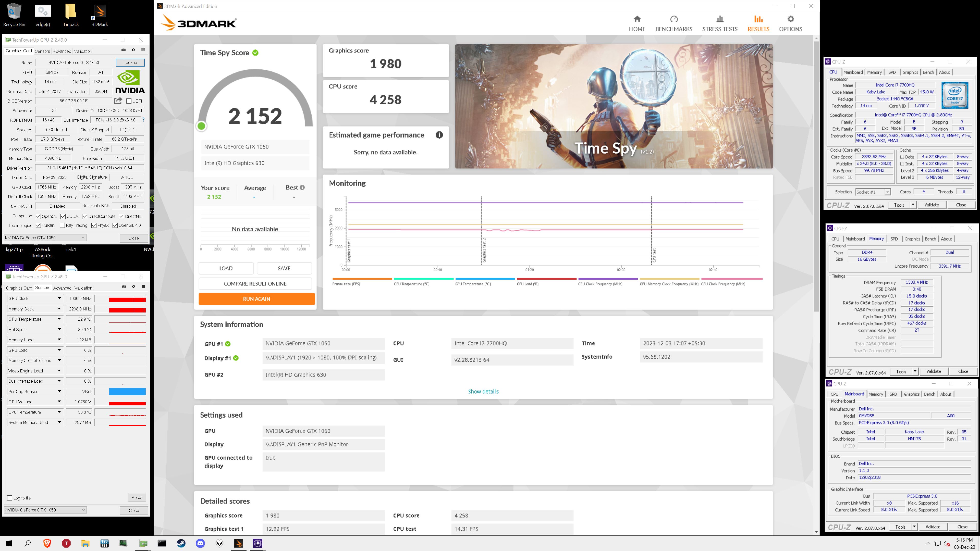
Task: Open the Tools dropdown arrow in CPU-Z Mainboard window
Action: tap(914, 527)
